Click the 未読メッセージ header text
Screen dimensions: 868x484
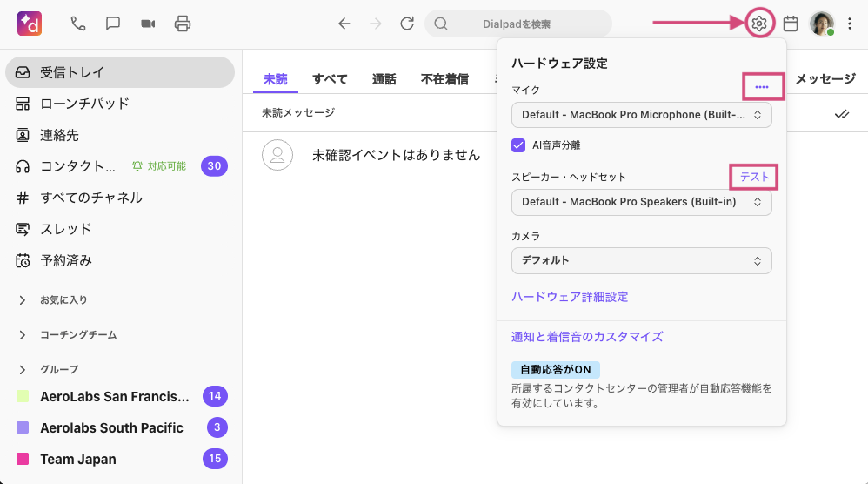(x=298, y=113)
